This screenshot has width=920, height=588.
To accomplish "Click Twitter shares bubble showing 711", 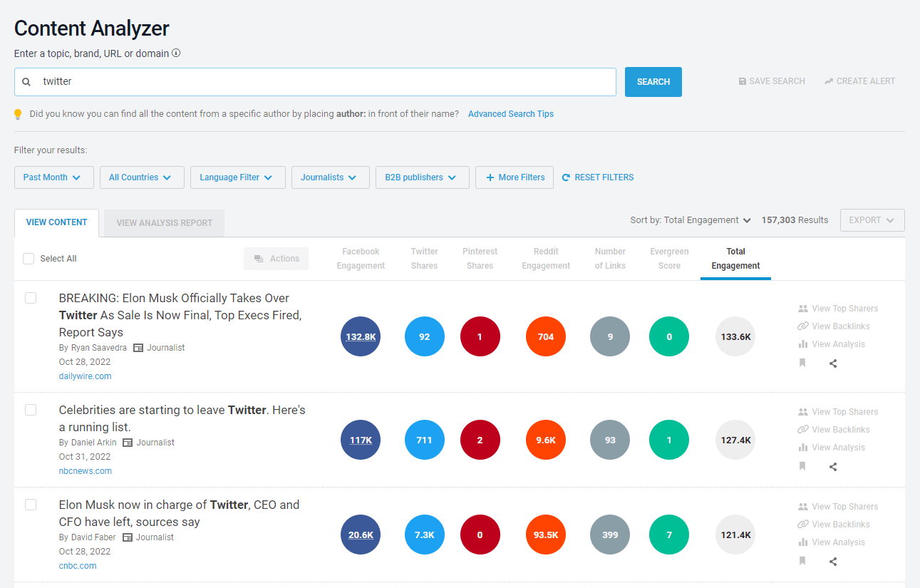I will pyautogui.click(x=425, y=440).
